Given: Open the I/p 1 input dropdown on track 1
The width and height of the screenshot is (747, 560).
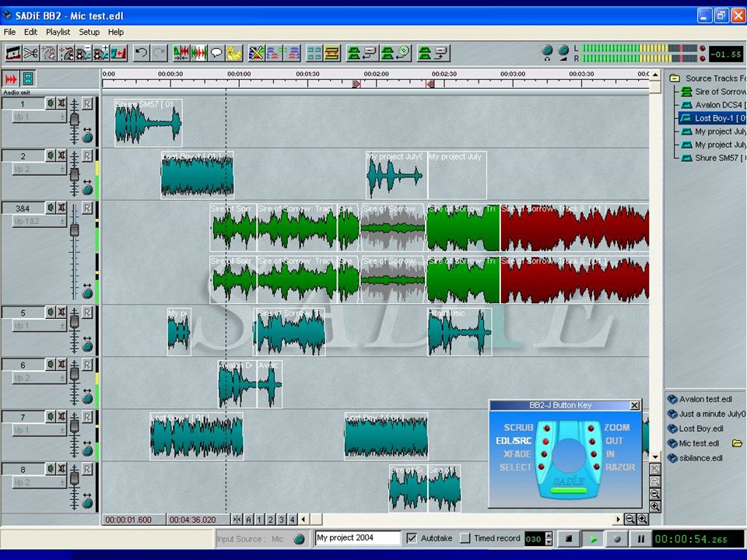Looking at the screenshot, I should tap(39, 117).
